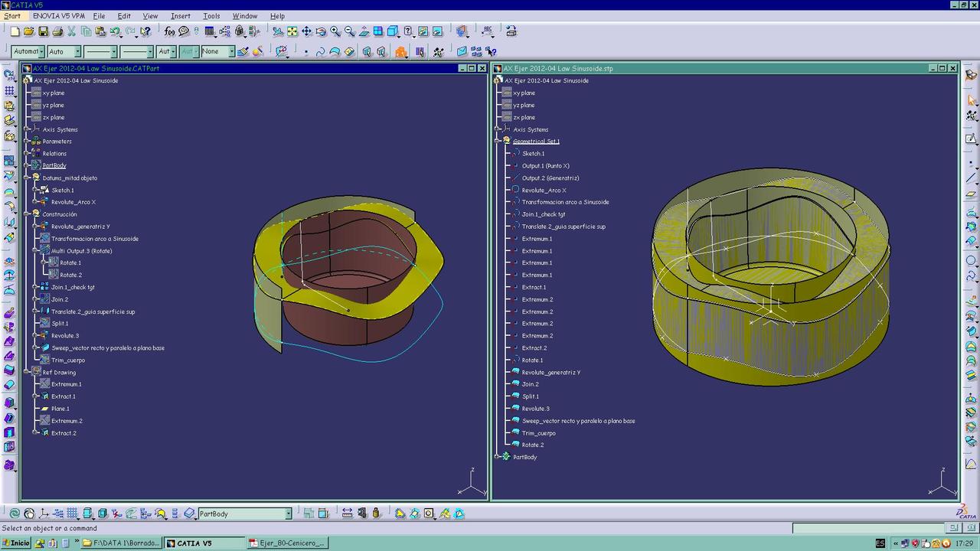Image resolution: width=980 pixels, height=551 pixels.
Task: Select the xy plane in the left tree
Action: tap(54, 93)
